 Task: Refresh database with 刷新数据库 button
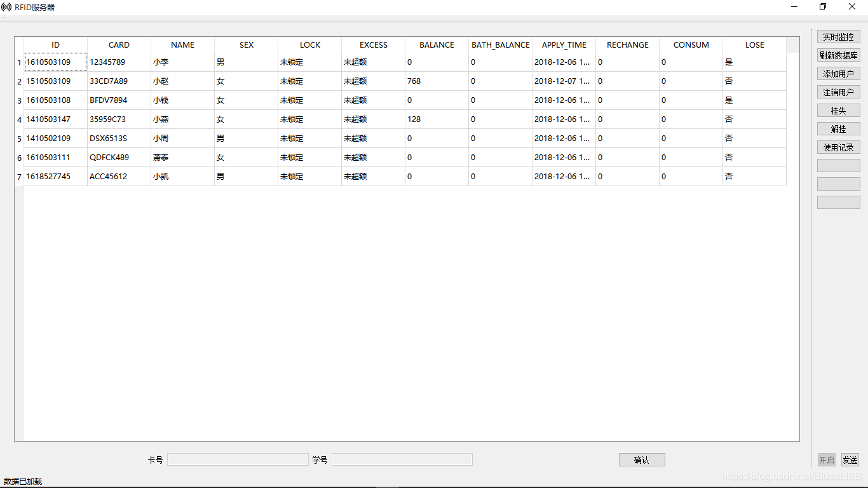click(838, 55)
